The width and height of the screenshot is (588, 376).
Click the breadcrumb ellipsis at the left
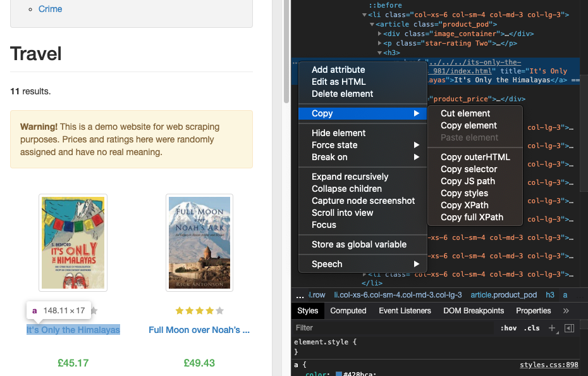tap(300, 295)
